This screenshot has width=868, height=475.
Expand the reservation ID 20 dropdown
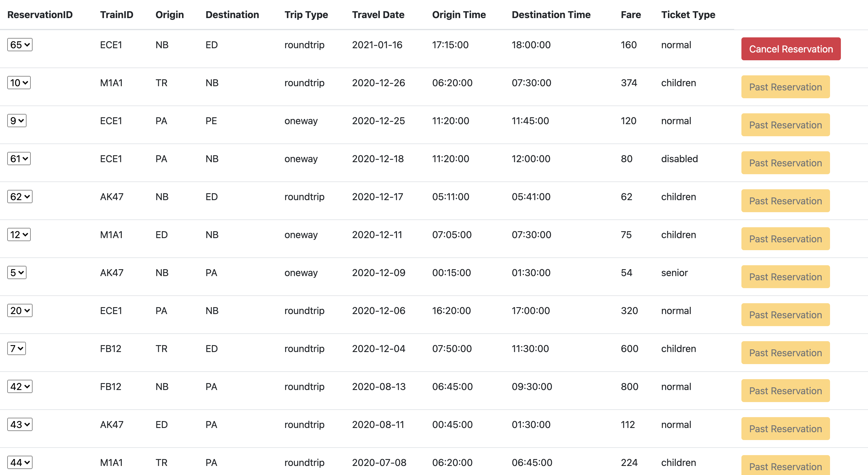pos(20,311)
